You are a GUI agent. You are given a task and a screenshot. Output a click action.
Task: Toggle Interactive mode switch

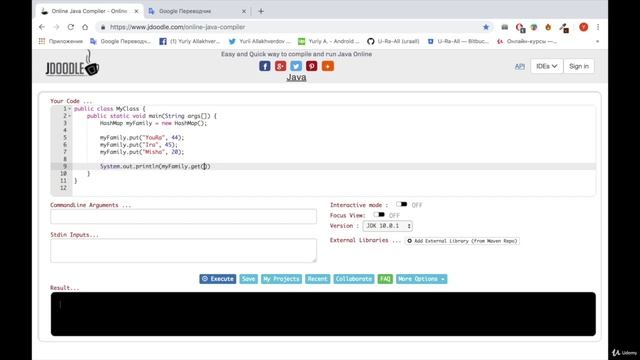(x=402, y=204)
